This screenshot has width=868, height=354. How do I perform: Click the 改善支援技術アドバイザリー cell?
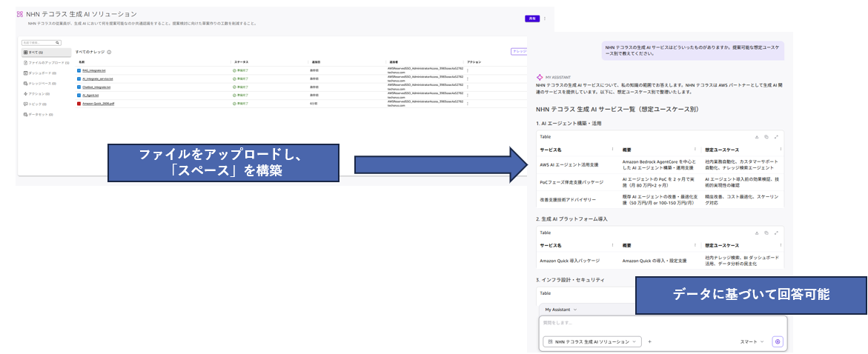569,199
